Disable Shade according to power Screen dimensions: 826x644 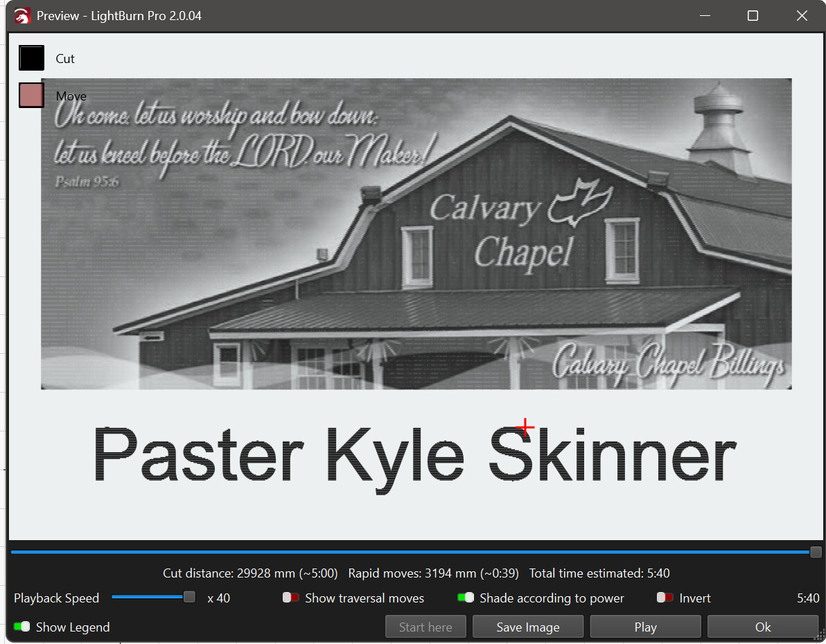coord(466,598)
